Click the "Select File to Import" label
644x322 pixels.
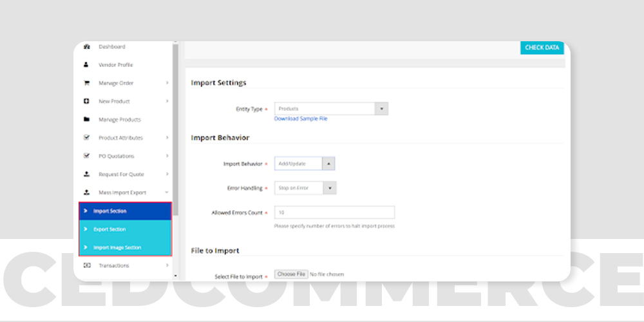click(239, 277)
